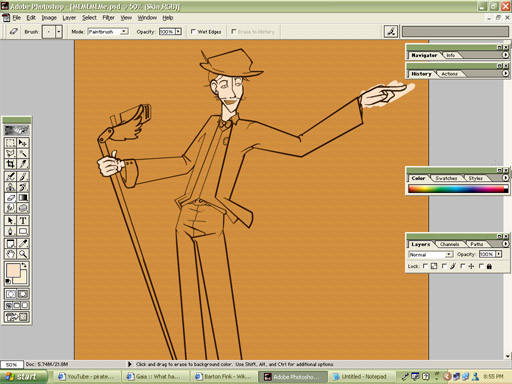Switch to YouTube taskbar window

[87, 377]
